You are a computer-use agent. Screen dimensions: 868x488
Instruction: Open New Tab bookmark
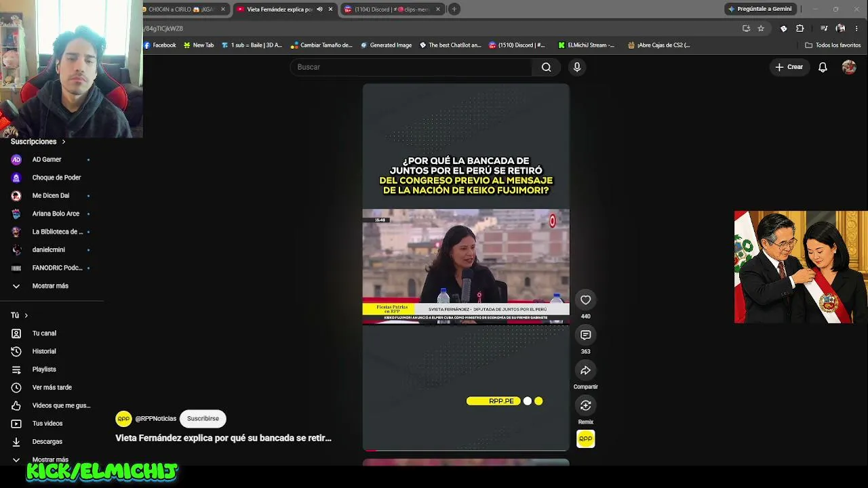(x=199, y=45)
